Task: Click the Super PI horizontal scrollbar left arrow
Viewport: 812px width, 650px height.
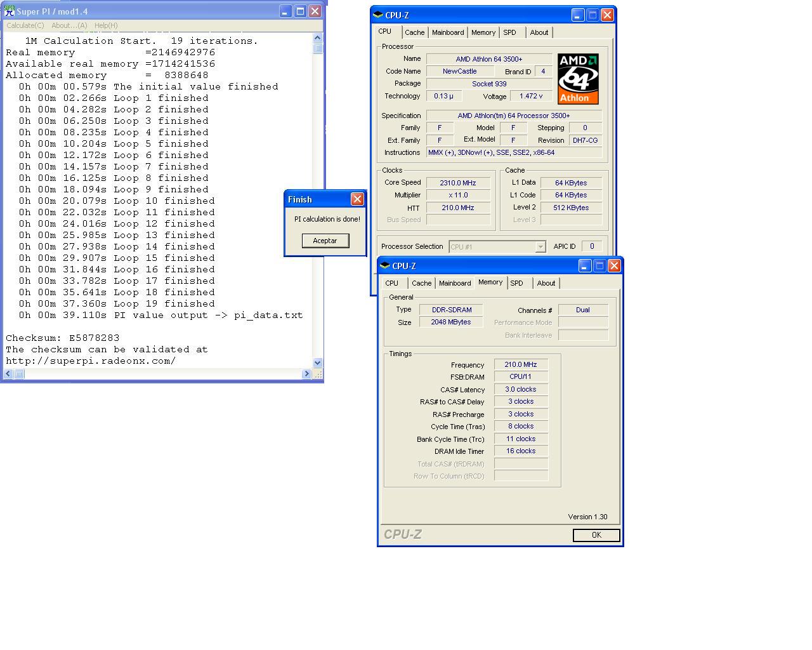Action: coord(8,374)
